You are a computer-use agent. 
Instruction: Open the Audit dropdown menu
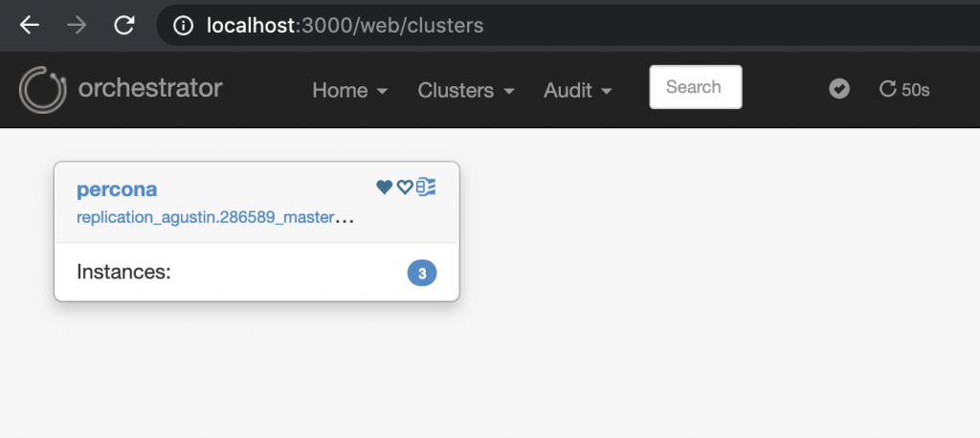(x=578, y=90)
